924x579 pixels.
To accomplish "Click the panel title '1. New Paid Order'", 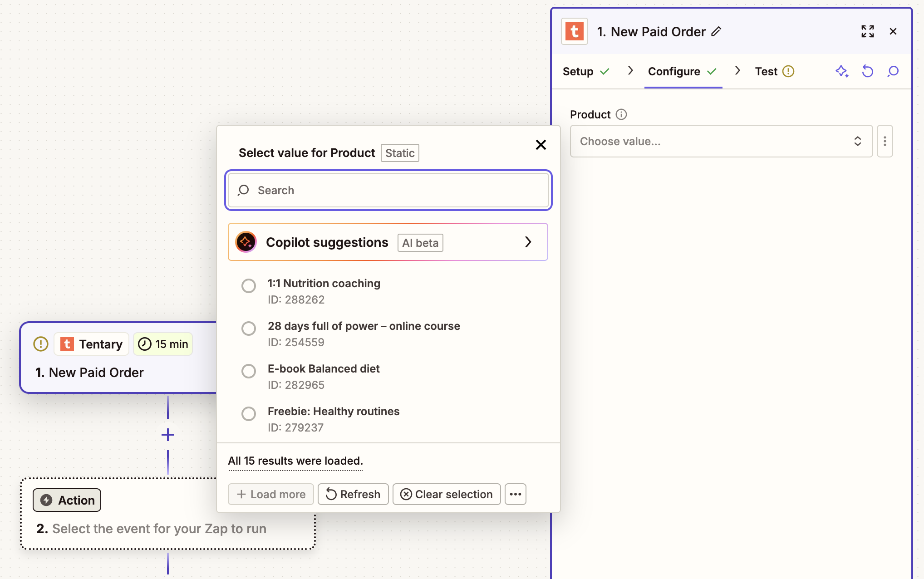I will [x=651, y=32].
